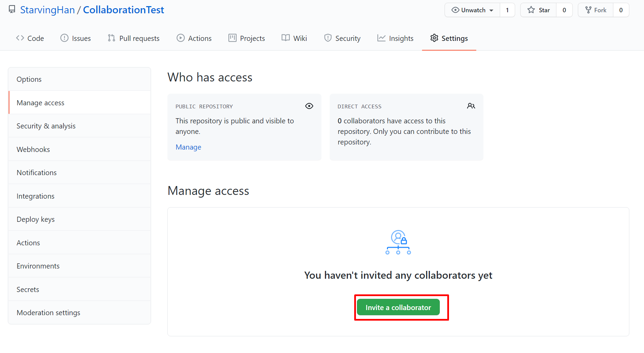Open Options in settings sidebar
The image size is (644, 353).
pyautogui.click(x=79, y=79)
